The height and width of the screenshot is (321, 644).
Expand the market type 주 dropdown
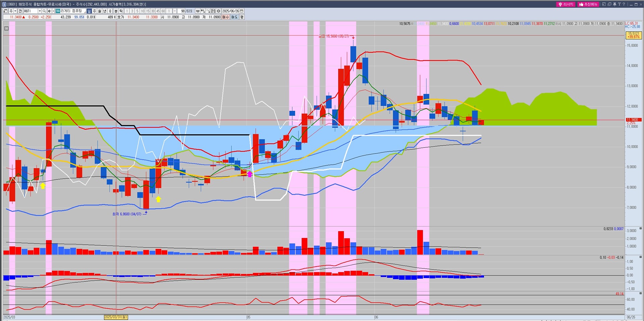click(x=15, y=11)
